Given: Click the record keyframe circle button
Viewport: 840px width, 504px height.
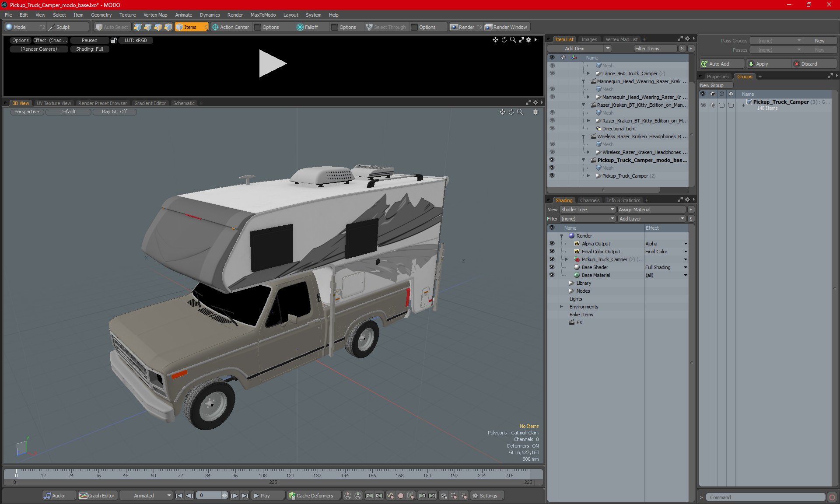Looking at the screenshot, I should pos(400,496).
